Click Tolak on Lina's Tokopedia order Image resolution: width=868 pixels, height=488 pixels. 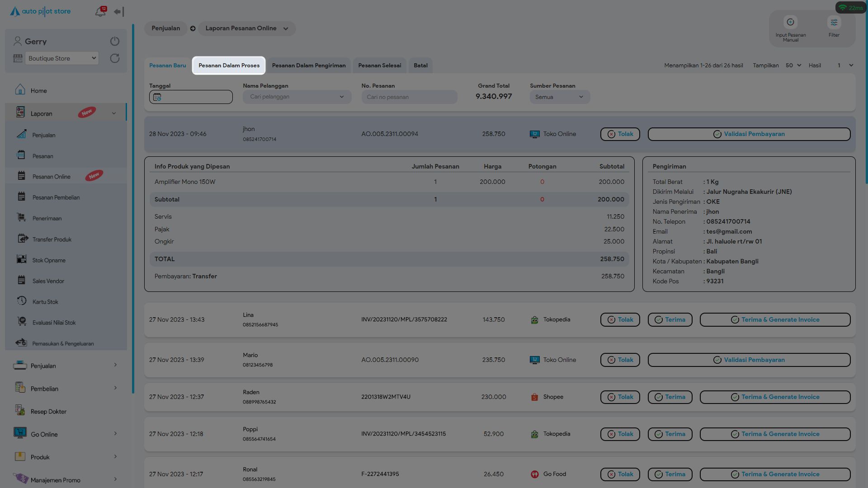click(620, 319)
